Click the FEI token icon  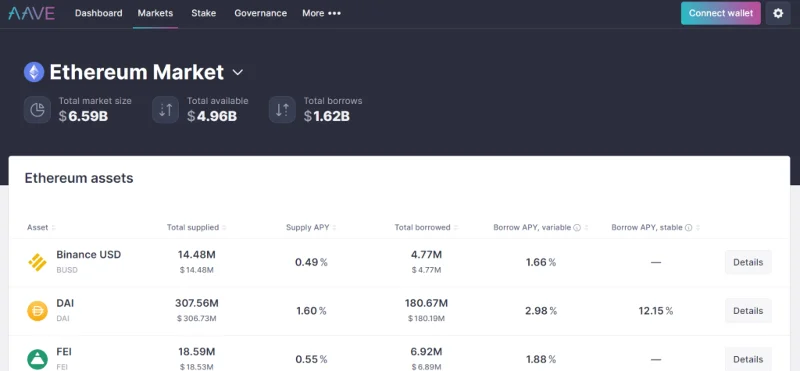coord(37,359)
